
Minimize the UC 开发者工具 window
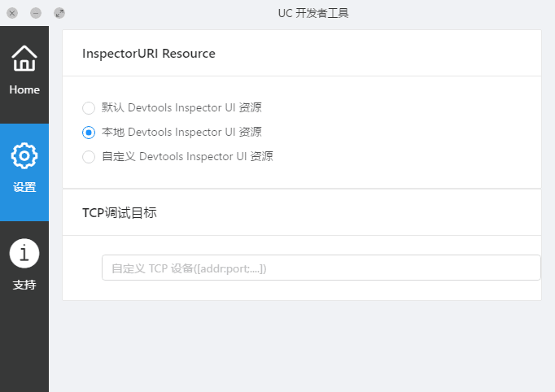coord(35,14)
